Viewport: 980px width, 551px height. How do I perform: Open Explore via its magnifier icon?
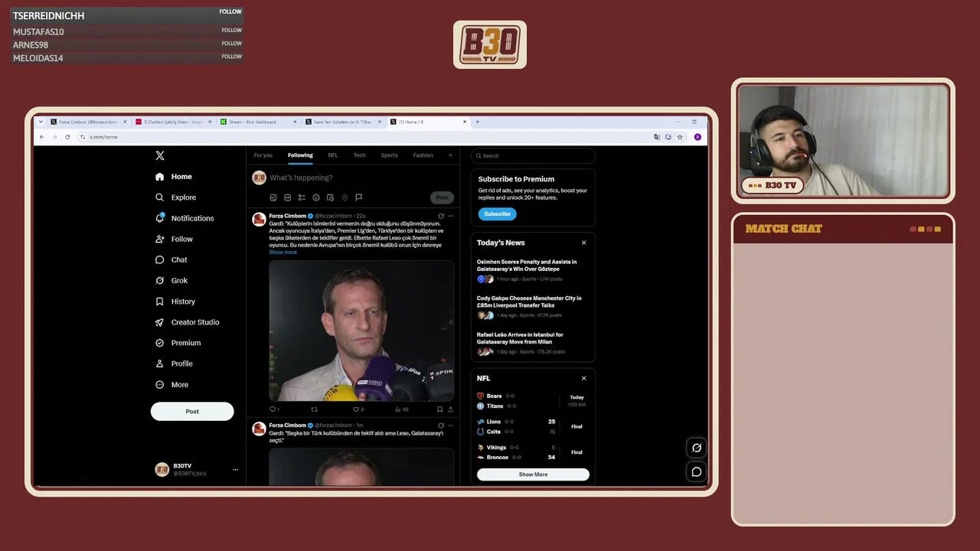tap(159, 197)
